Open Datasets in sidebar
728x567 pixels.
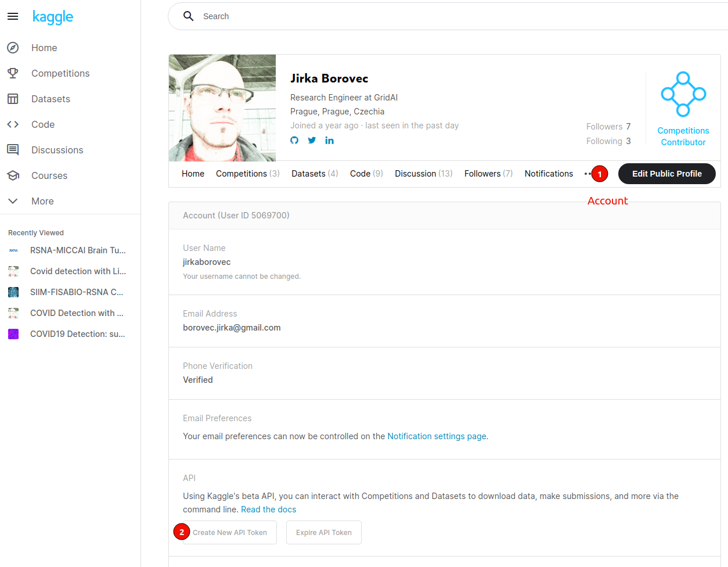point(51,99)
